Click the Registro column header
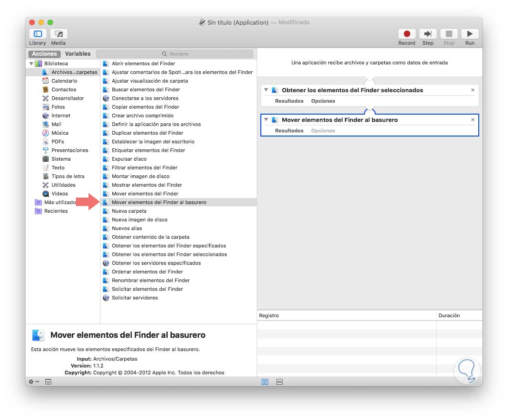 point(347,315)
